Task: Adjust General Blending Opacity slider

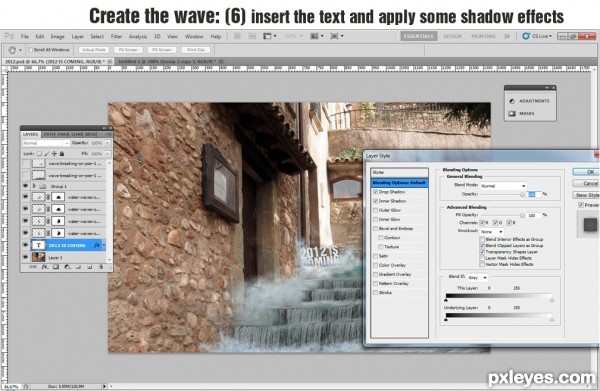Action: pyautogui.click(x=522, y=194)
